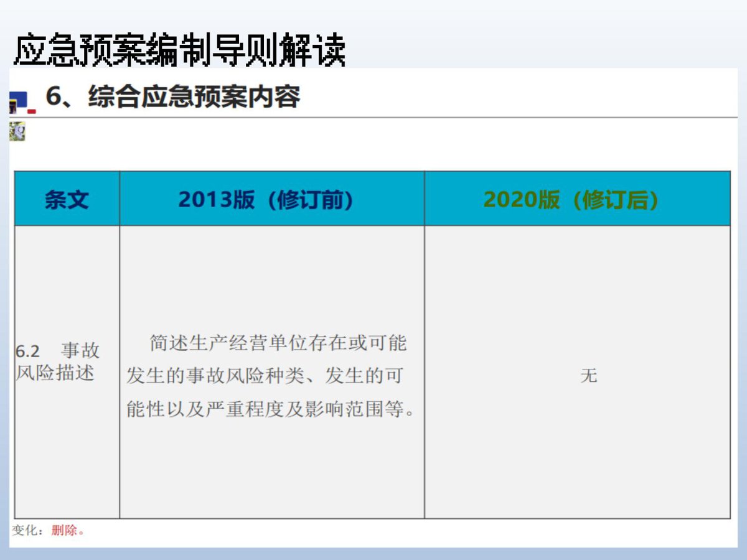This screenshot has height=560, width=747.
Task: Click the 变化: label below the table
Action: (29, 531)
